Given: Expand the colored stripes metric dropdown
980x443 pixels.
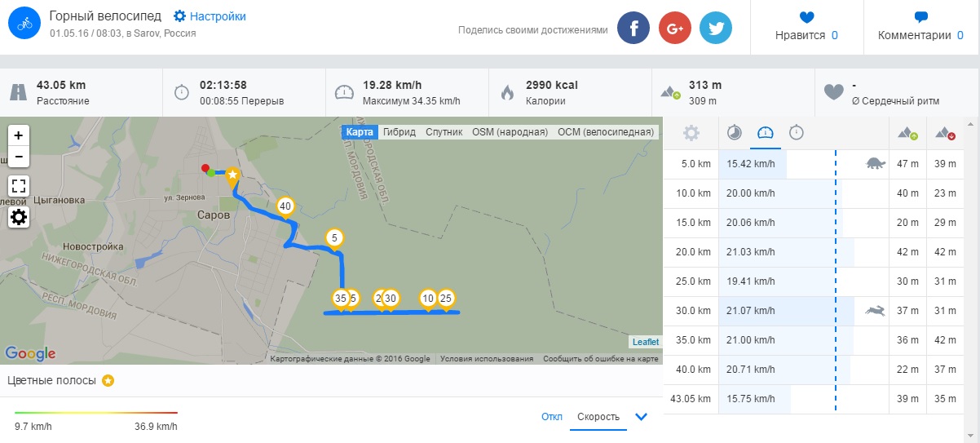Looking at the screenshot, I should [x=641, y=417].
